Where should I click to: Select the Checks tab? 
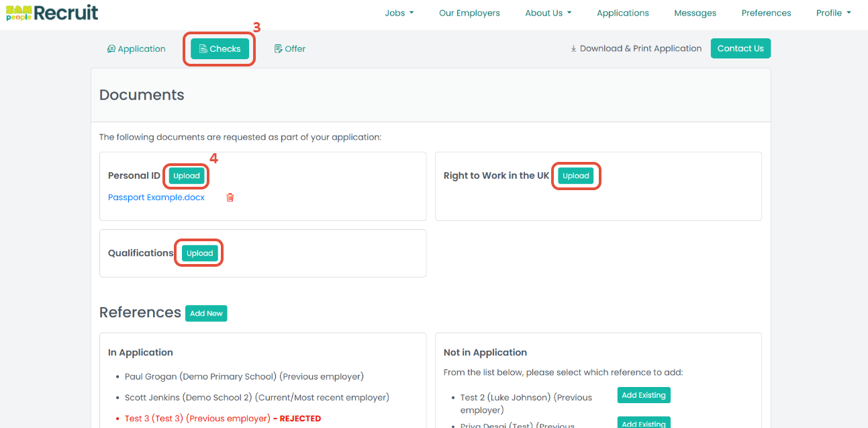coord(220,48)
